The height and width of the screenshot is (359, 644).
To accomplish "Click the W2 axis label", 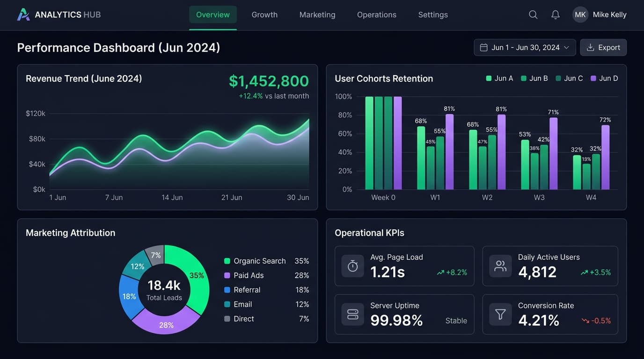I will (487, 197).
